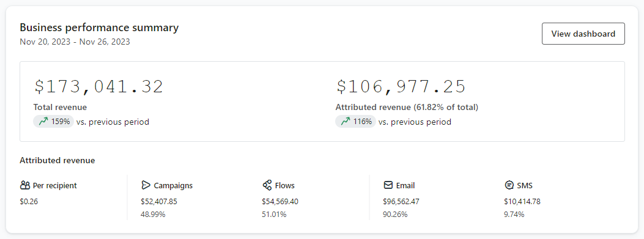Click the 9.74% SMS share
This screenshot has width=644, height=239.
tap(514, 214)
